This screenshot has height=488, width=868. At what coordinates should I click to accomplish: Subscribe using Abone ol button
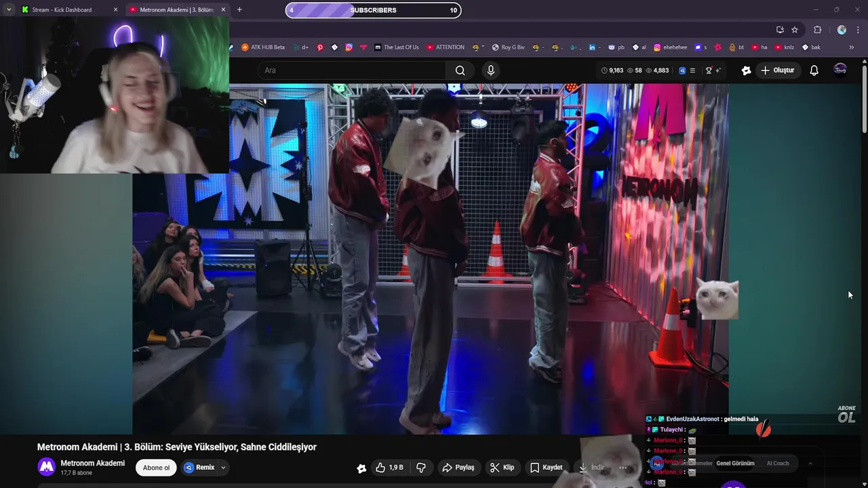point(157,468)
